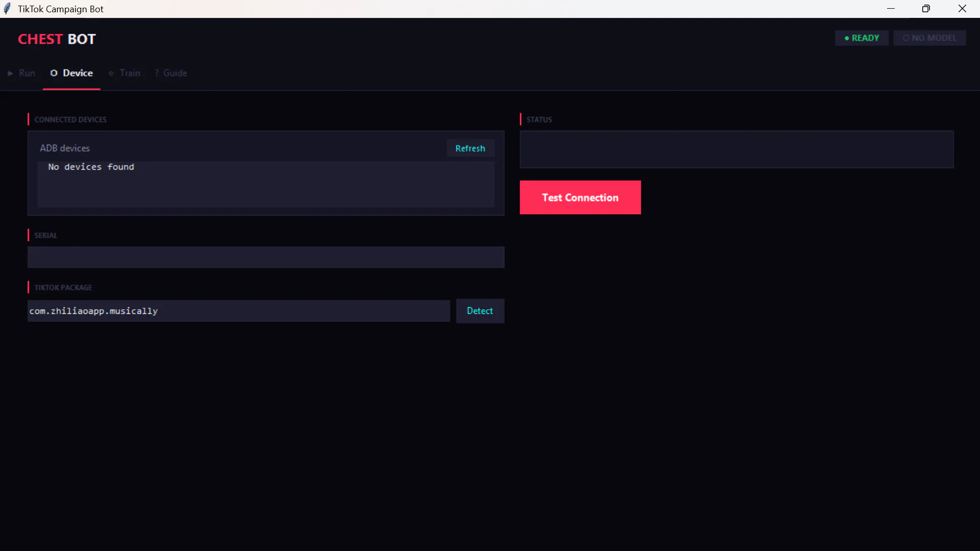Select the Device tab
This screenshot has width=980, height=551.
point(72,73)
